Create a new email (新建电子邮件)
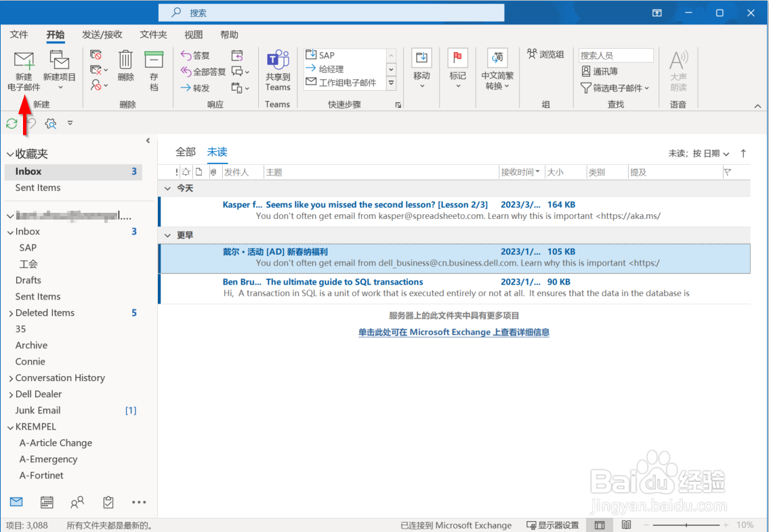 24,71
